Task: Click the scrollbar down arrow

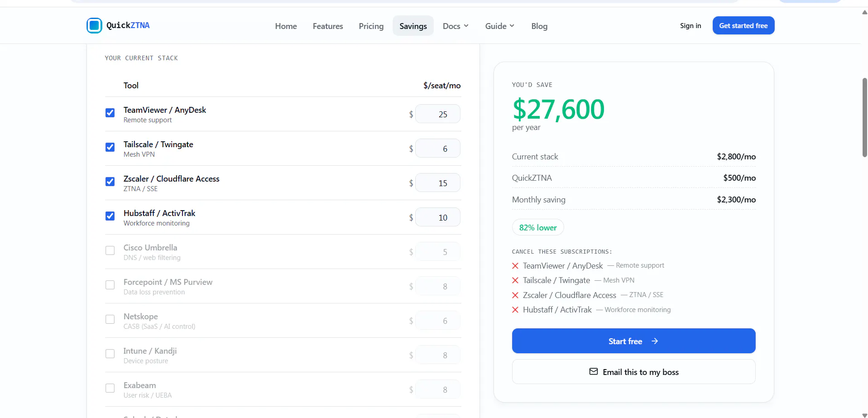Action: (x=864, y=415)
